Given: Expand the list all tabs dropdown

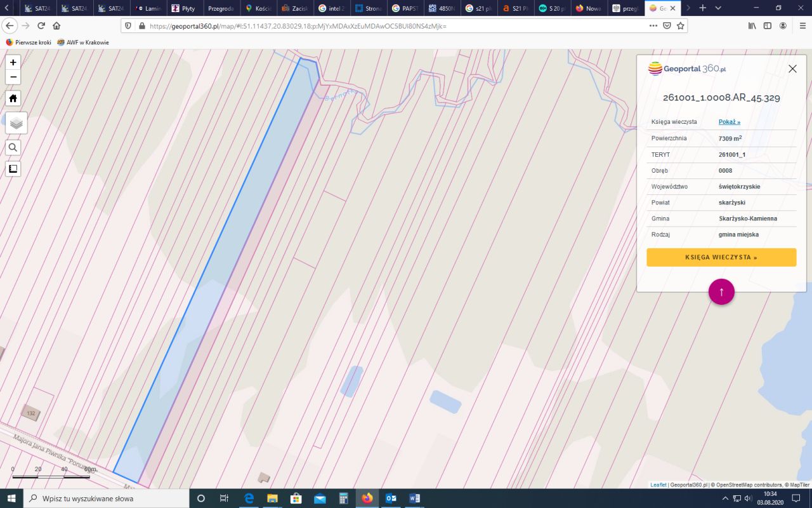Looking at the screenshot, I should pyautogui.click(x=718, y=8).
